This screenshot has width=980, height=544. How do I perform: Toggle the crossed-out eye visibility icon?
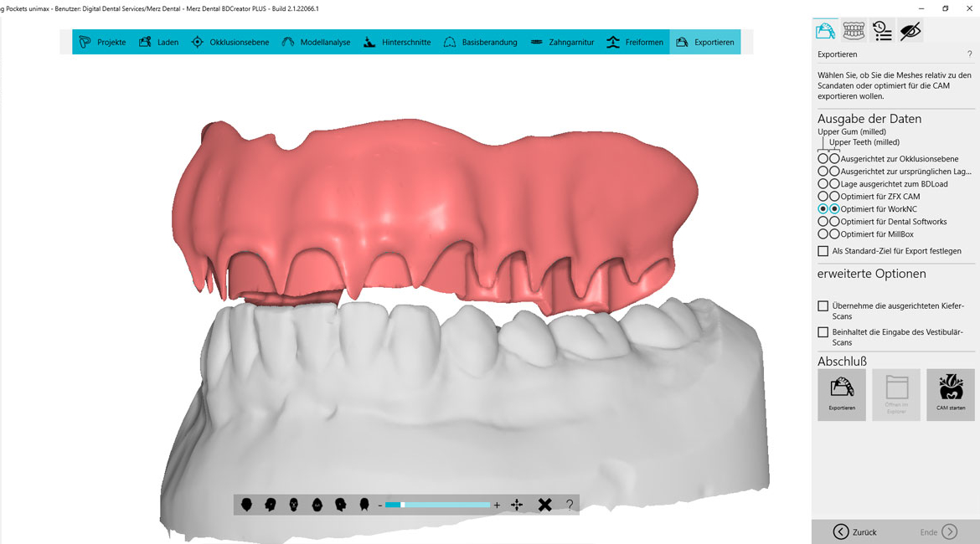[910, 31]
